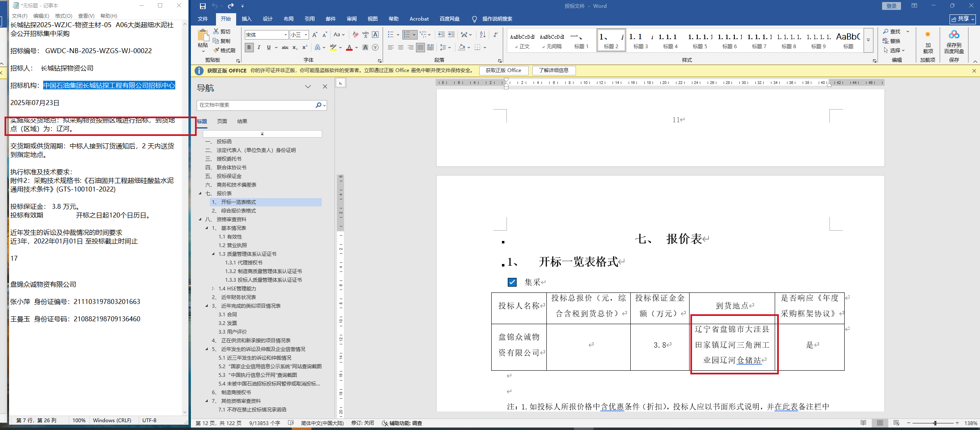Open Notepad 格式(O) menu
The height and width of the screenshot is (430, 980).
pyautogui.click(x=63, y=16)
